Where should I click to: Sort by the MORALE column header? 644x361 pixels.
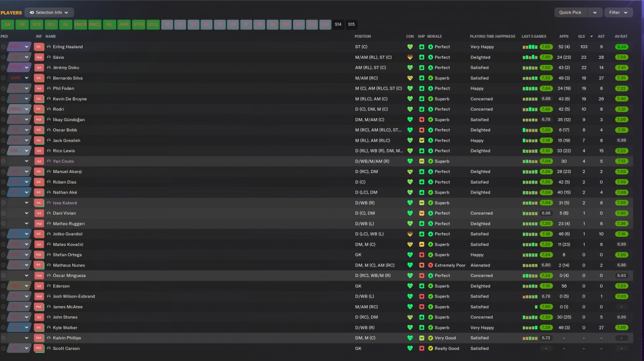click(x=435, y=36)
